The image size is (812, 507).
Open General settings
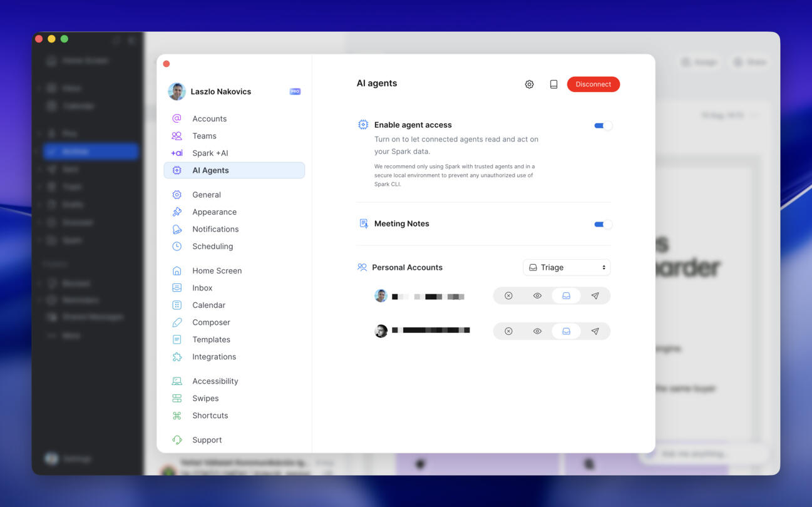pos(234,195)
